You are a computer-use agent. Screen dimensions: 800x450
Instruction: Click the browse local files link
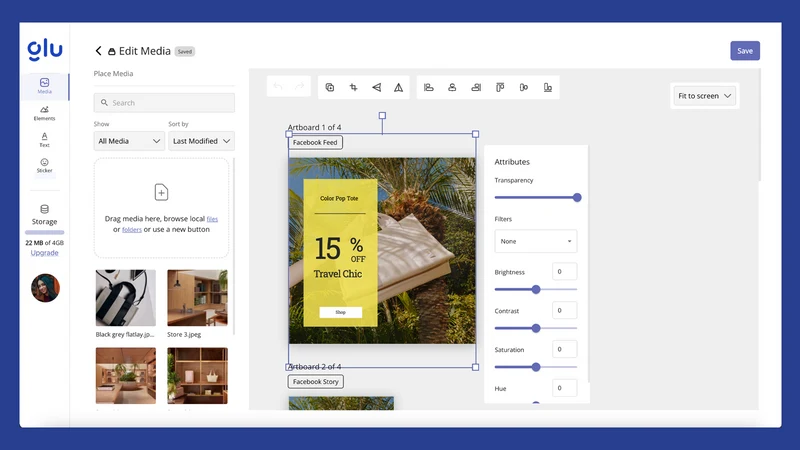(x=212, y=219)
